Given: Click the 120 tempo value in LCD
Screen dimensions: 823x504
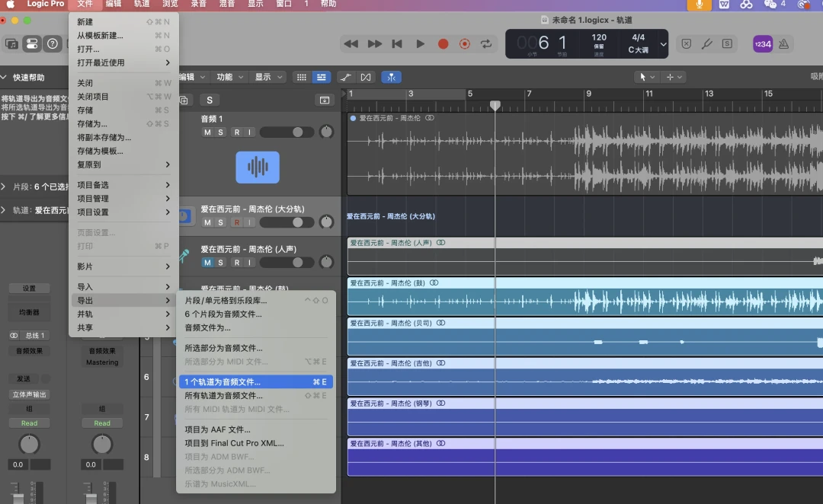Looking at the screenshot, I should click(599, 37).
